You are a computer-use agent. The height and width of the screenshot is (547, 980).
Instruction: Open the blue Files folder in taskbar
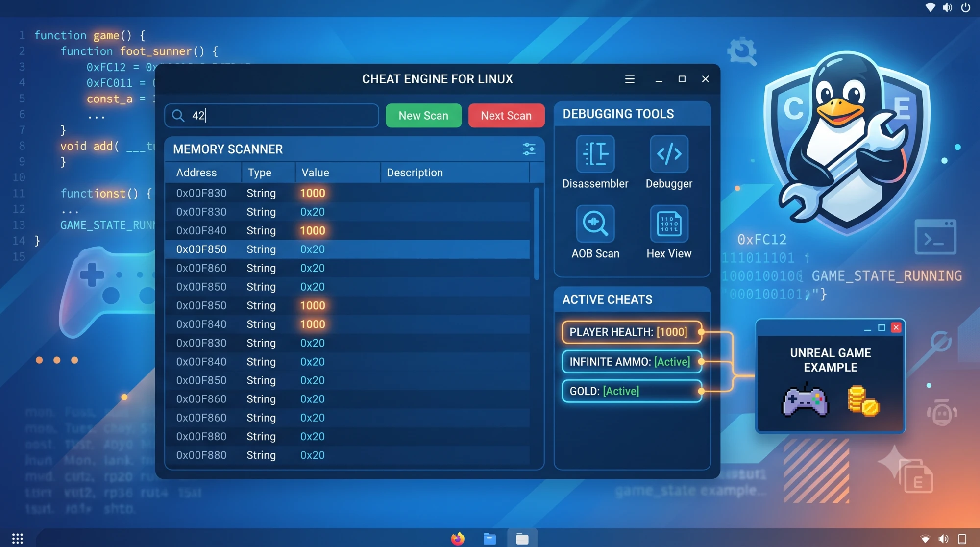[490, 539]
